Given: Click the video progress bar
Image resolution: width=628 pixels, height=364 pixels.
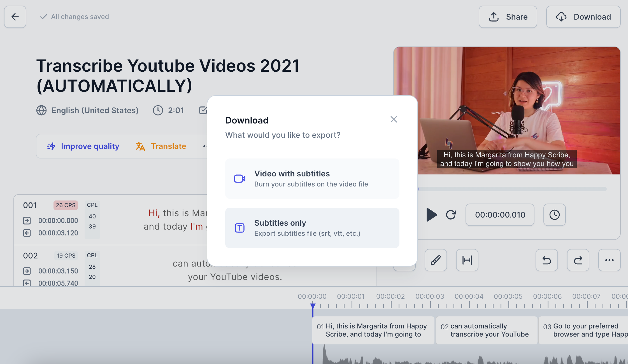Looking at the screenshot, I should coord(513,189).
